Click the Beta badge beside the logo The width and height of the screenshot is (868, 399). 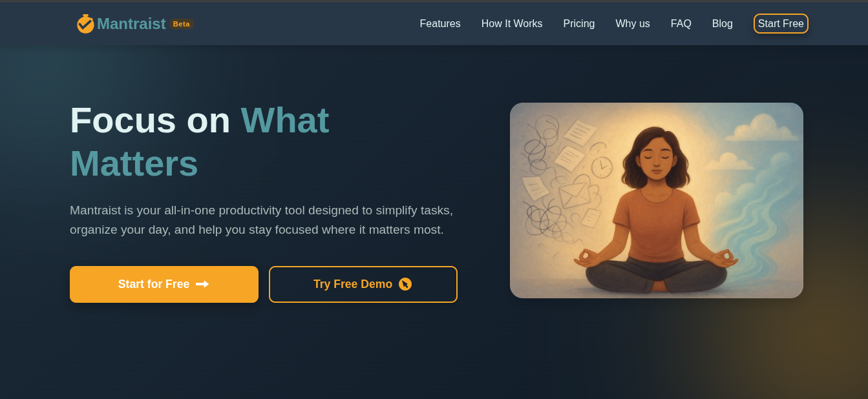coord(182,24)
